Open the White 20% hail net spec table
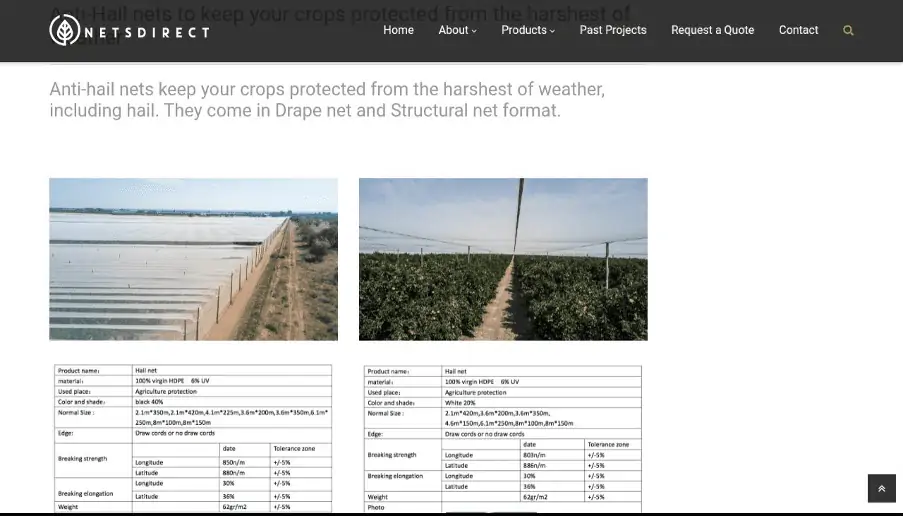The image size is (904, 516). 503,438
